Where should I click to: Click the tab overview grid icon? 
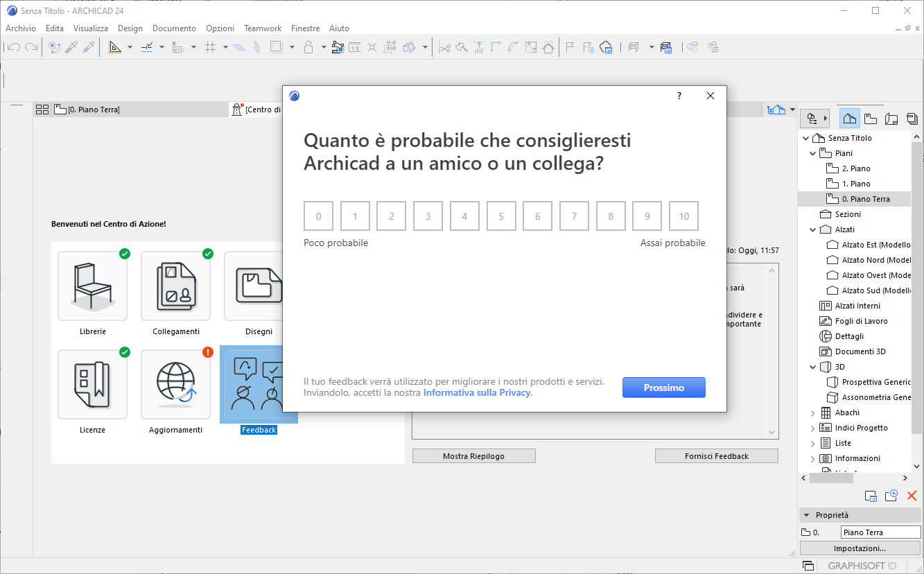[x=42, y=110]
